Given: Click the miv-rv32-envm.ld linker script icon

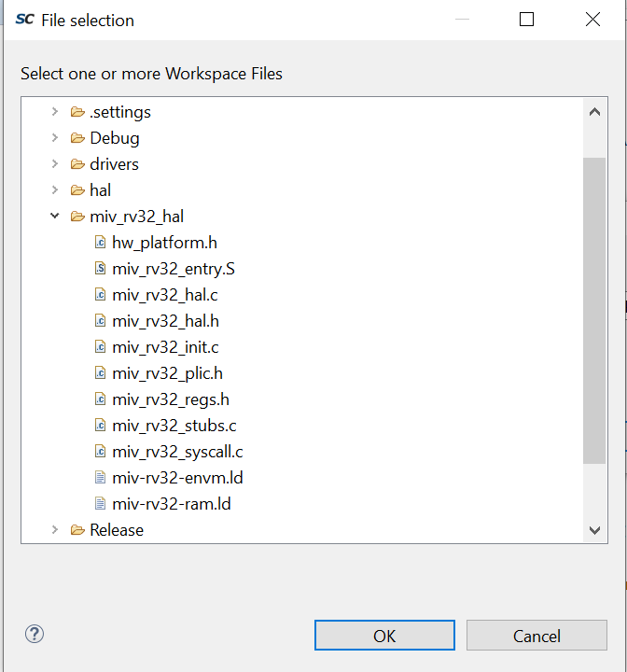Looking at the screenshot, I should [101, 478].
